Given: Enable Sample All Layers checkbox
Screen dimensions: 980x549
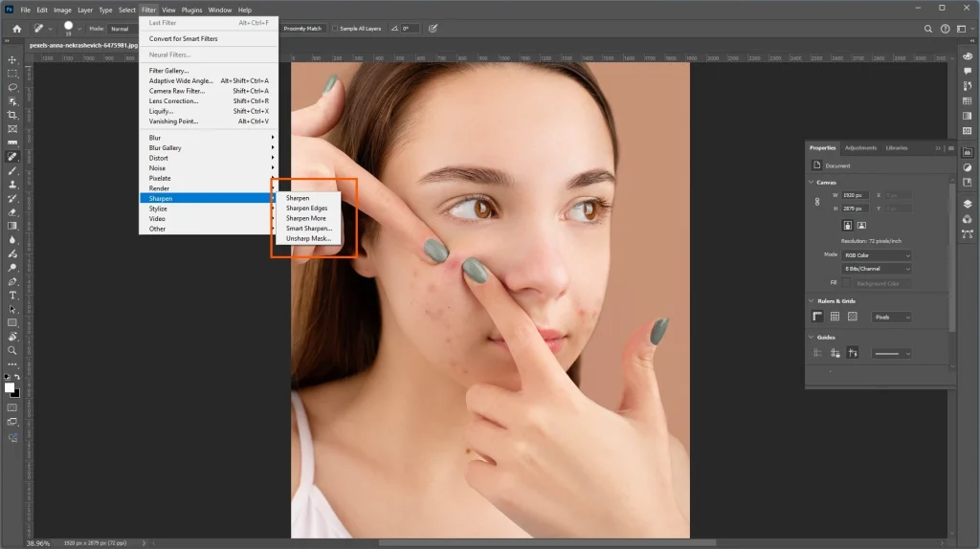Looking at the screenshot, I should 335,29.
